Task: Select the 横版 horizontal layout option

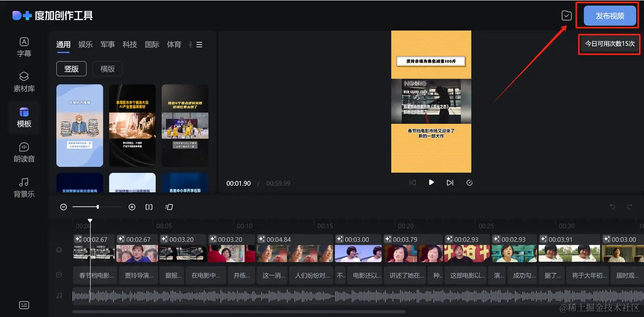Action: tap(108, 69)
